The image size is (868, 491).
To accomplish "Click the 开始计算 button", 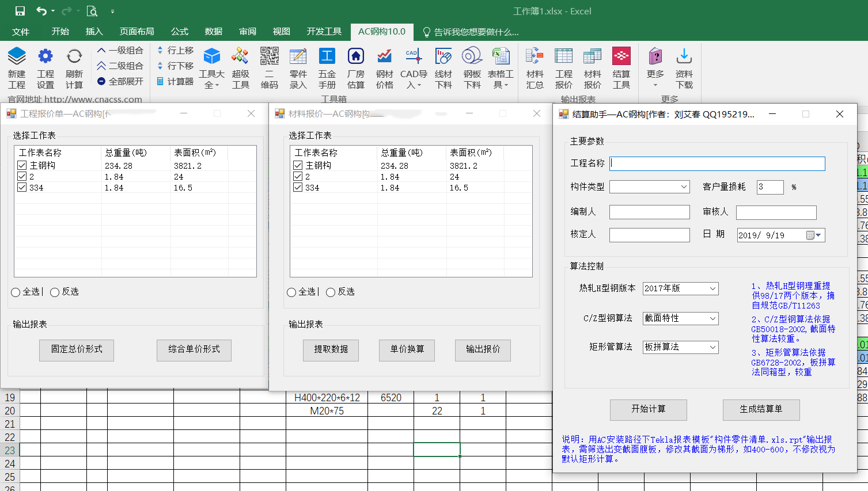I will pyautogui.click(x=649, y=409).
